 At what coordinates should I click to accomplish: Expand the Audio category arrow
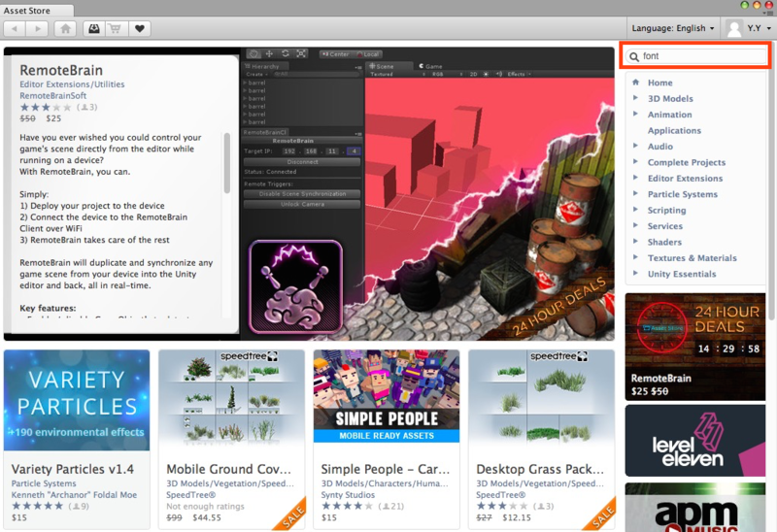[x=635, y=146]
